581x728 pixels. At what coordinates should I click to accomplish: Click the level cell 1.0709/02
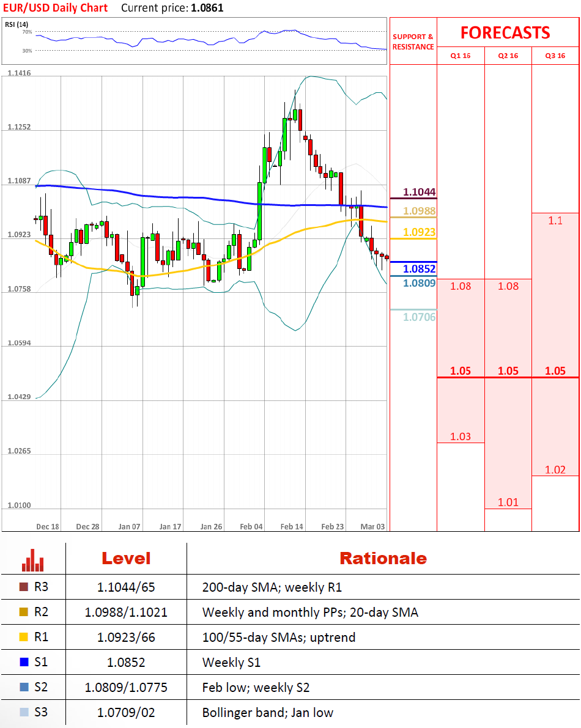[126, 713]
